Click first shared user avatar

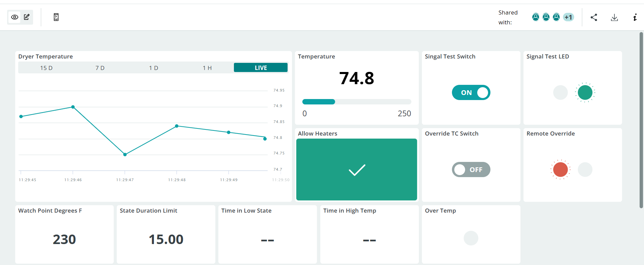(x=536, y=17)
